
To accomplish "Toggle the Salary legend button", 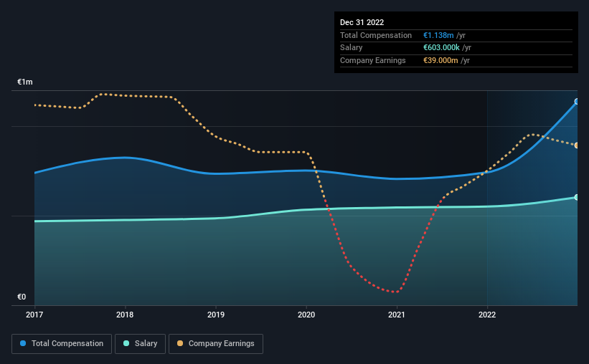I will point(140,344).
